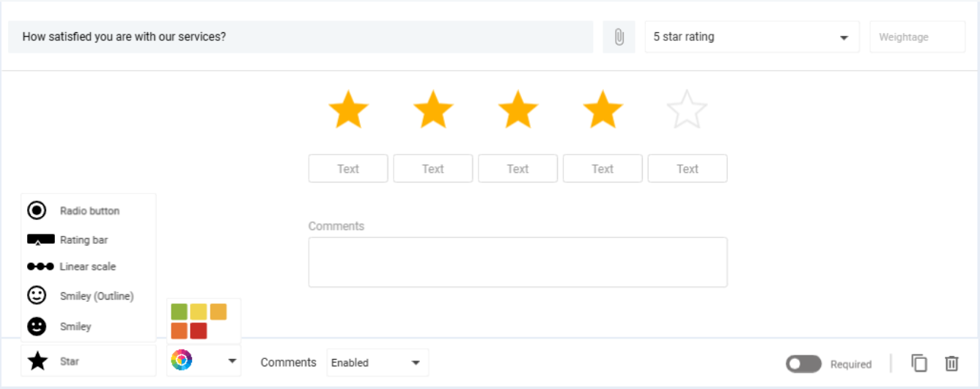Click the third gold star
Image resolution: width=980 pixels, height=389 pixels.
point(517,110)
